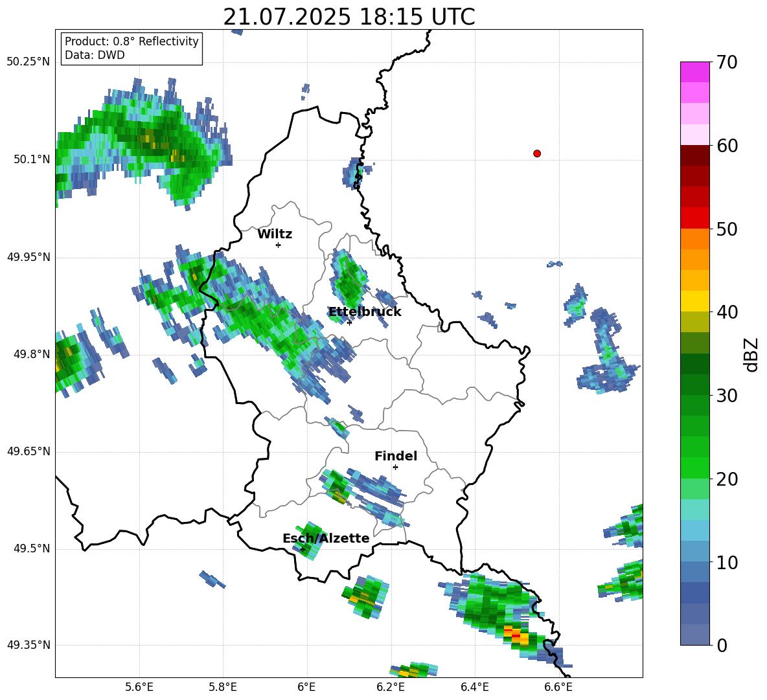Click the colorbar tick label 20
Screen dimensions: 767x700
click(x=727, y=479)
